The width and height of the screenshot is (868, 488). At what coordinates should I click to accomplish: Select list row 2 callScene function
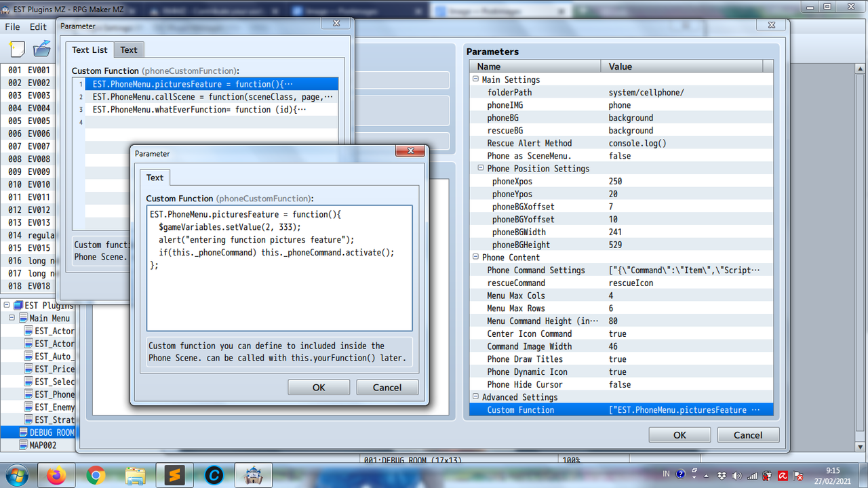(211, 97)
